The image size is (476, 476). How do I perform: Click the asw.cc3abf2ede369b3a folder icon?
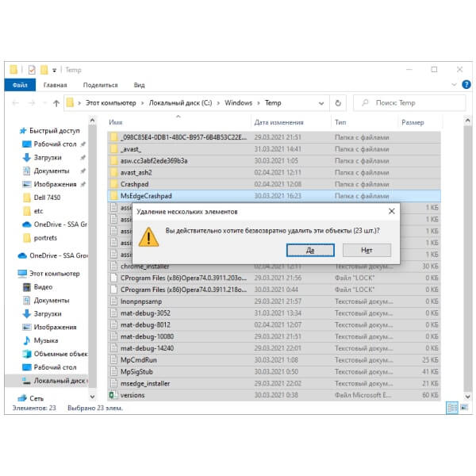click(x=113, y=160)
